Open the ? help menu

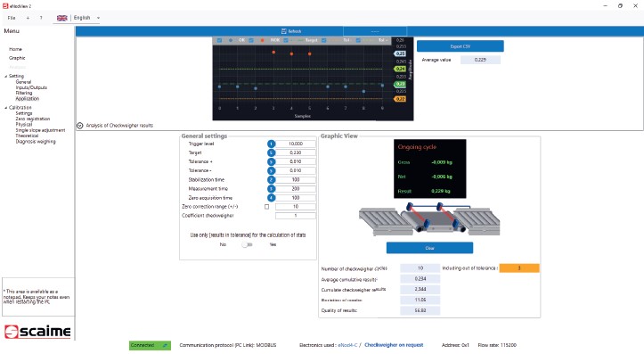tap(41, 18)
